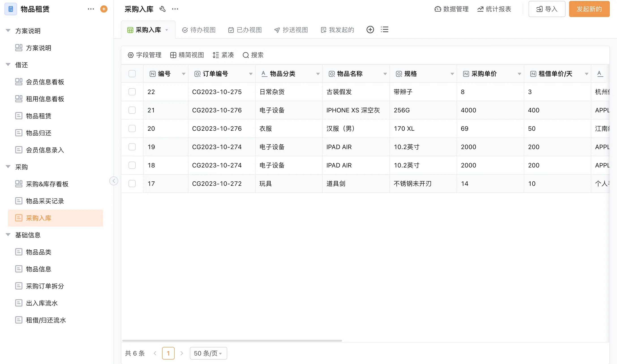Check the row with 编号 22
The image size is (617, 364).
[132, 92]
